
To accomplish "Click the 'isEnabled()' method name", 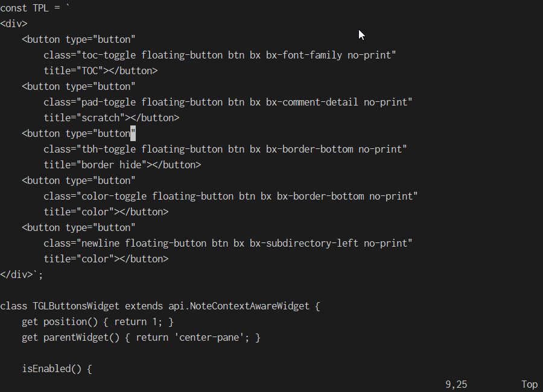I will coord(52,369).
